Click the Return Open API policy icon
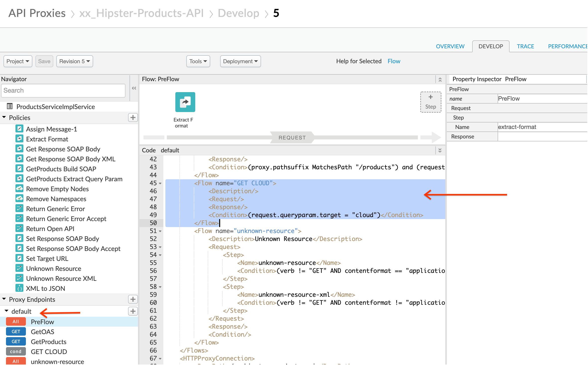 click(19, 228)
